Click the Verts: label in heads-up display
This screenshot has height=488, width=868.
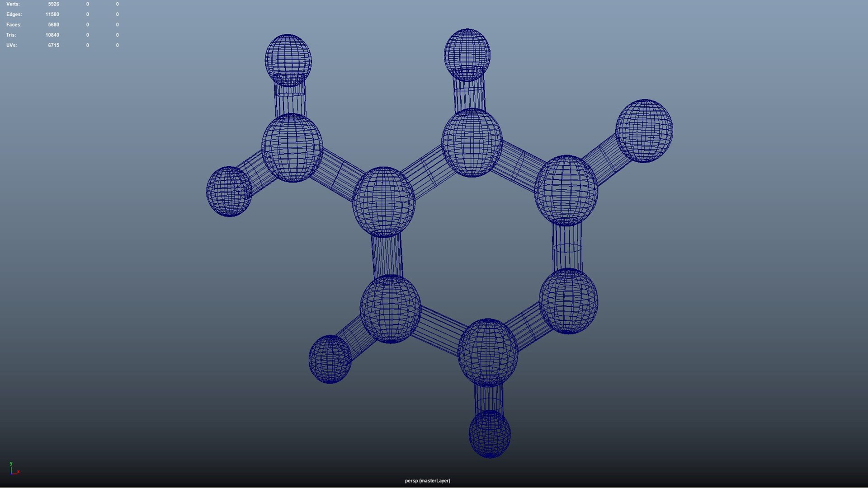13,4
